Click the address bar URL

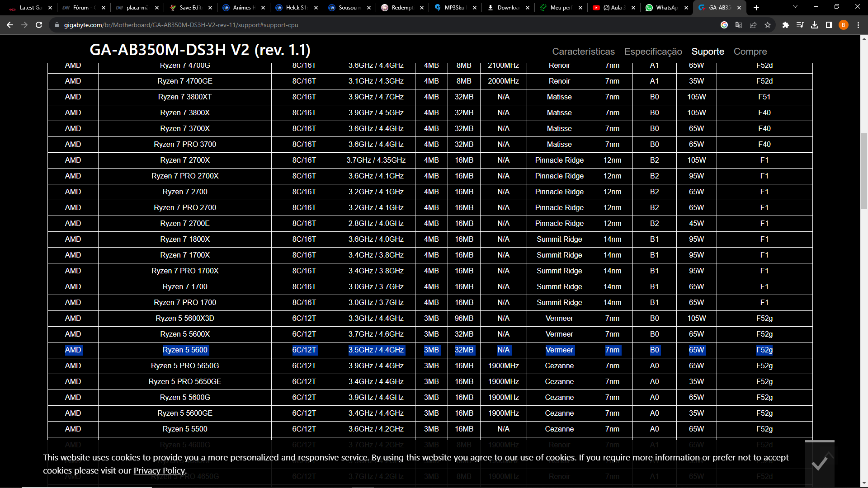[x=181, y=25]
